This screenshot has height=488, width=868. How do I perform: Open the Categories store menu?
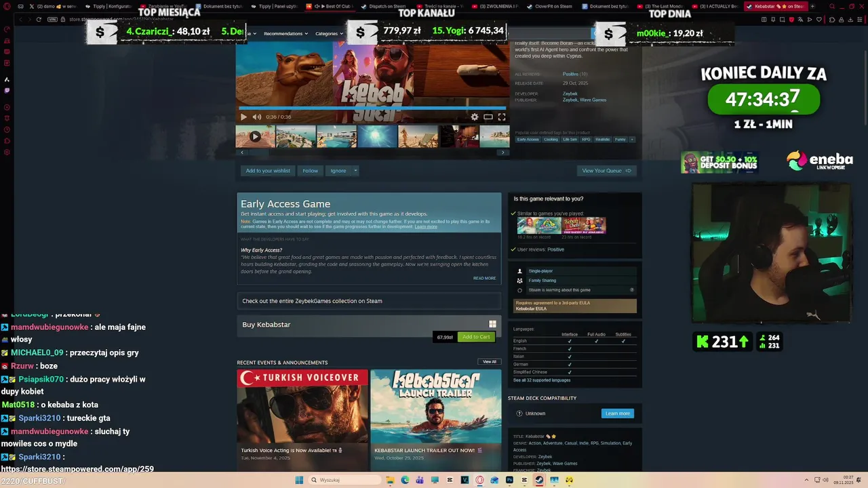point(329,33)
